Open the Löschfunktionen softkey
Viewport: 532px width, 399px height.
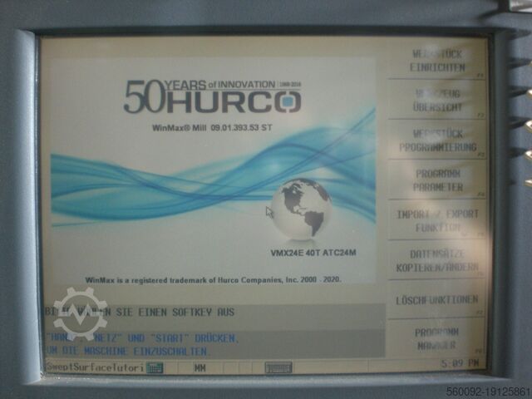[437, 299]
